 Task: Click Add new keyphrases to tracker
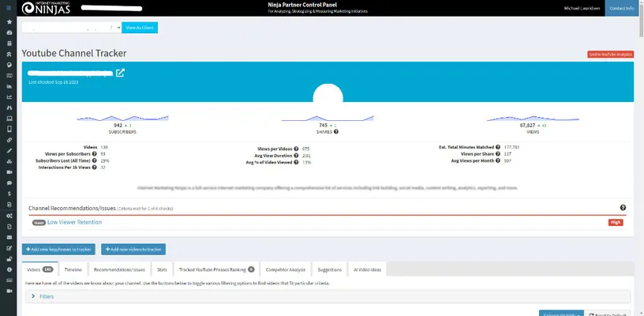(60, 249)
